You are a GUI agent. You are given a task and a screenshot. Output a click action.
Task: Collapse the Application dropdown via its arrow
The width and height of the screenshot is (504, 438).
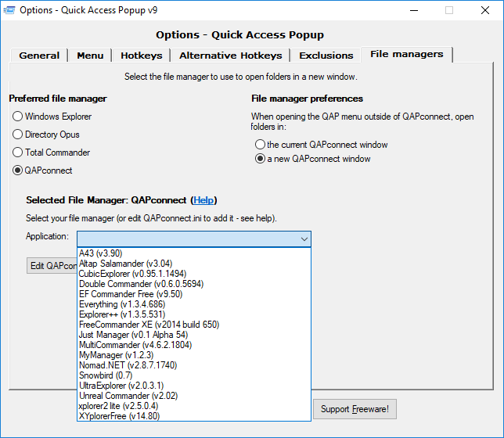[x=304, y=239]
